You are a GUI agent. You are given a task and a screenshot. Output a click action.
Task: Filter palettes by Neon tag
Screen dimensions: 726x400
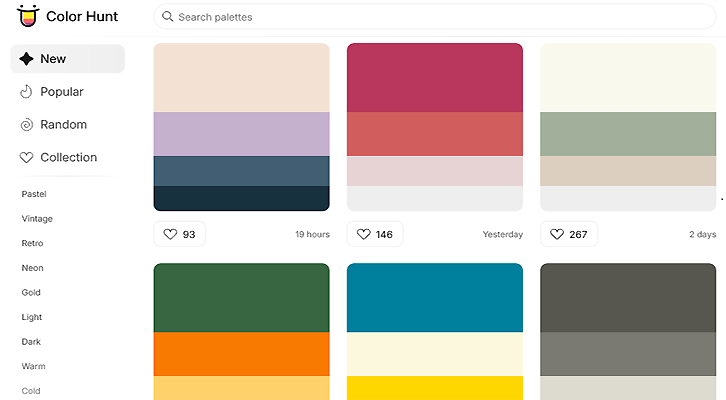[32, 268]
